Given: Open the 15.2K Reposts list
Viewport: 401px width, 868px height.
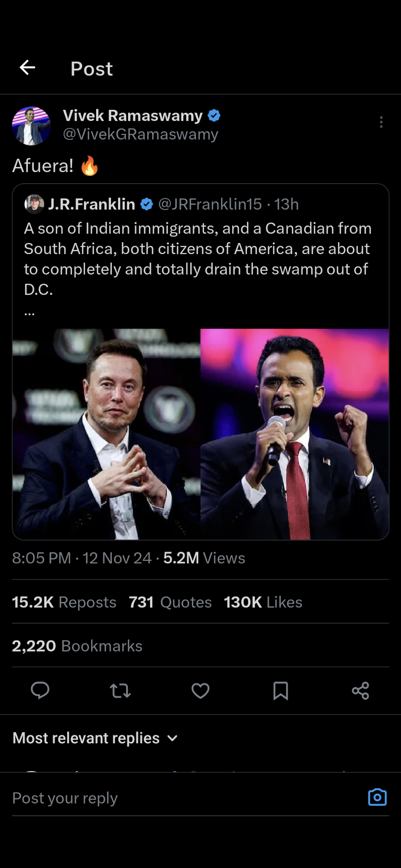Looking at the screenshot, I should [x=64, y=602].
